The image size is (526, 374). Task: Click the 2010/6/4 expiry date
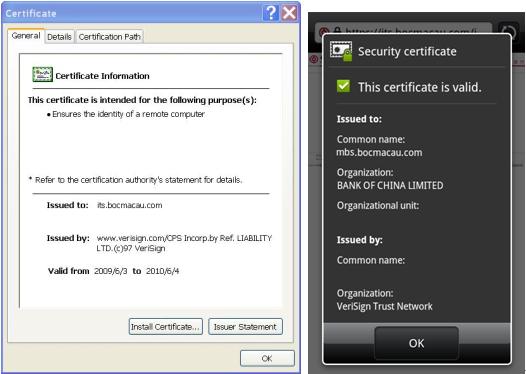[x=162, y=271]
